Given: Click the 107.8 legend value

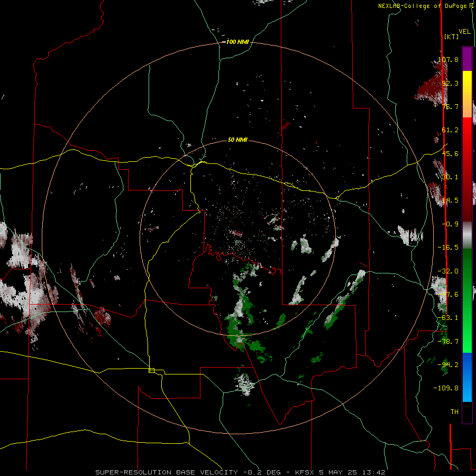Looking at the screenshot, I should [x=448, y=59].
